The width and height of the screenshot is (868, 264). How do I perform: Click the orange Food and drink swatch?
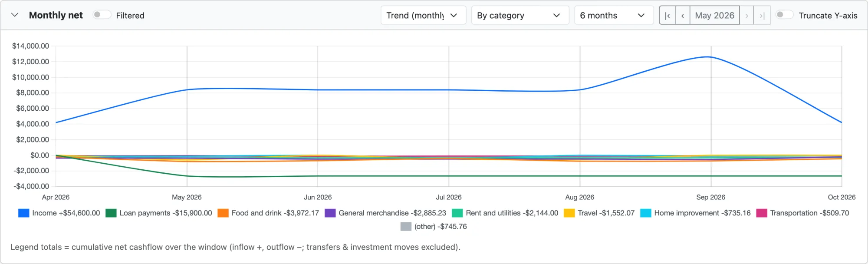pos(223,213)
